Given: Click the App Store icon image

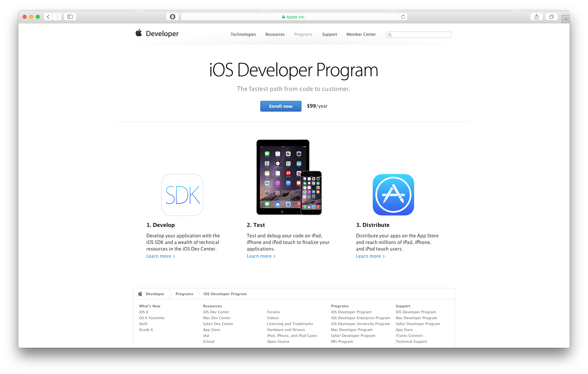Looking at the screenshot, I should click(393, 195).
